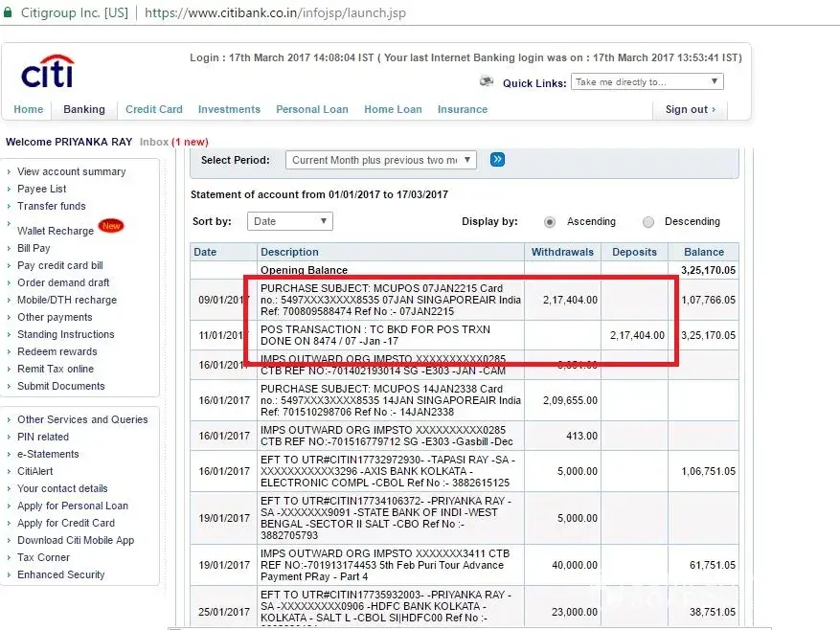Click the e-Statements sidebar link
840x630 pixels.
coord(48,454)
